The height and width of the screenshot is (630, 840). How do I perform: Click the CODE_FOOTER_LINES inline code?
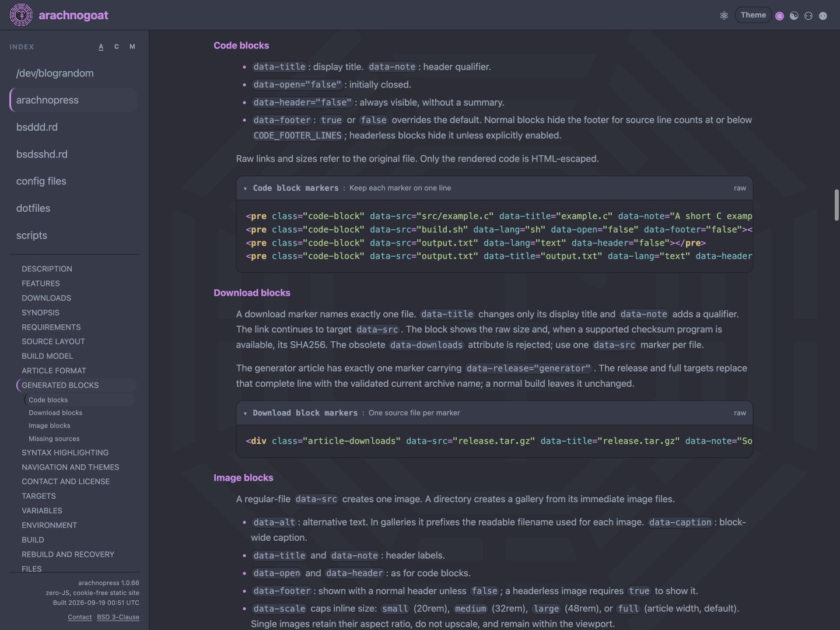pos(297,135)
